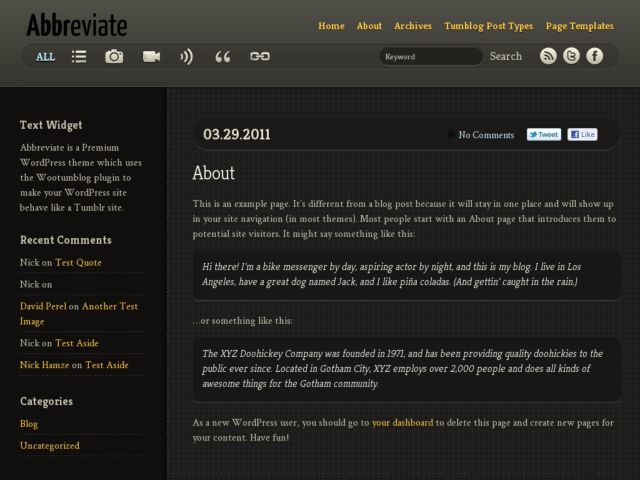Open Tumblog Post Types menu
Image resolution: width=640 pixels, height=480 pixels.
click(x=489, y=26)
